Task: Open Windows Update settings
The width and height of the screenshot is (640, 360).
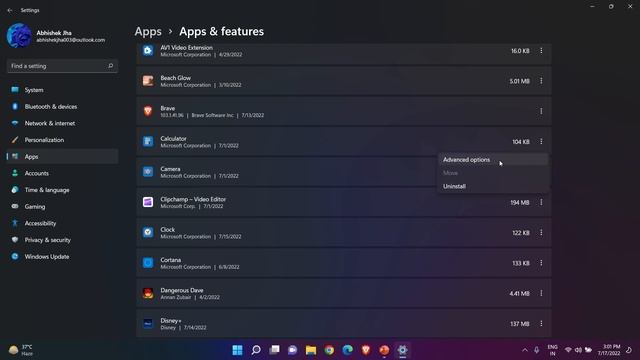Action: click(62, 257)
